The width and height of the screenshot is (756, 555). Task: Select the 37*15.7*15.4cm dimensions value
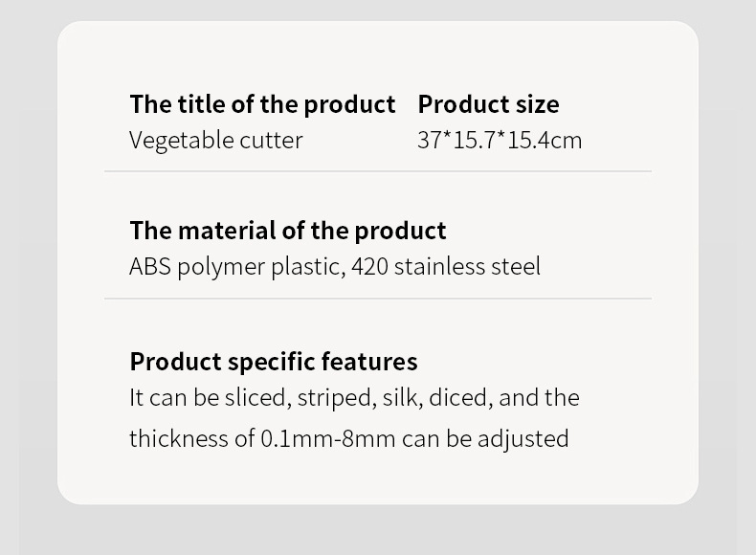[x=499, y=140]
